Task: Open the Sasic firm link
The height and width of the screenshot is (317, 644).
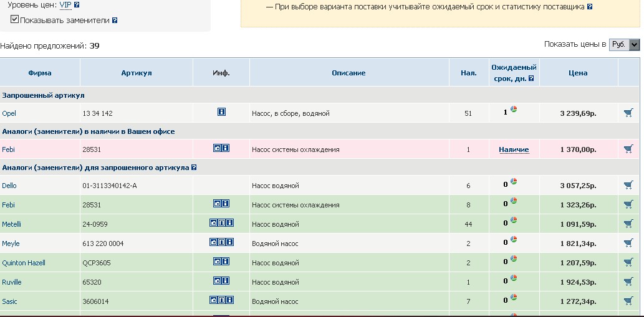Action: point(10,301)
